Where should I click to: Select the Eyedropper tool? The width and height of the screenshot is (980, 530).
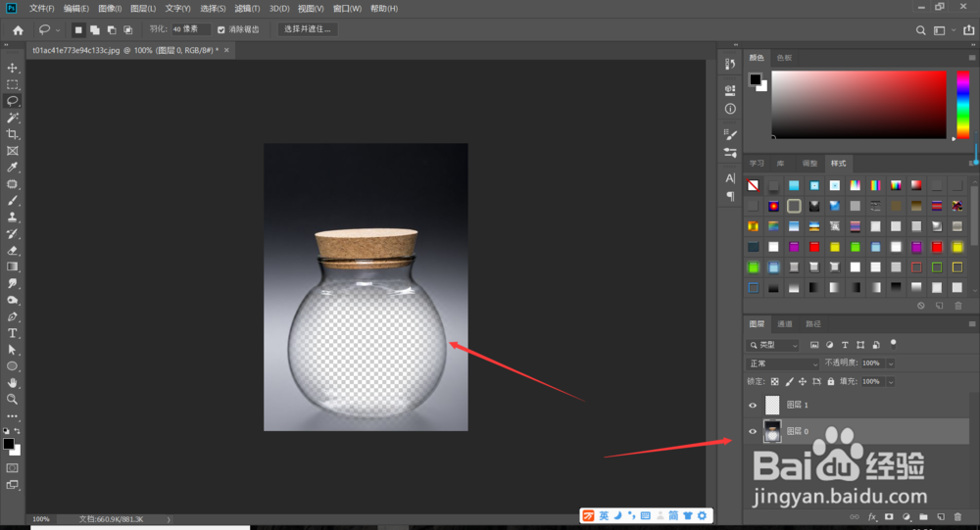[x=12, y=167]
